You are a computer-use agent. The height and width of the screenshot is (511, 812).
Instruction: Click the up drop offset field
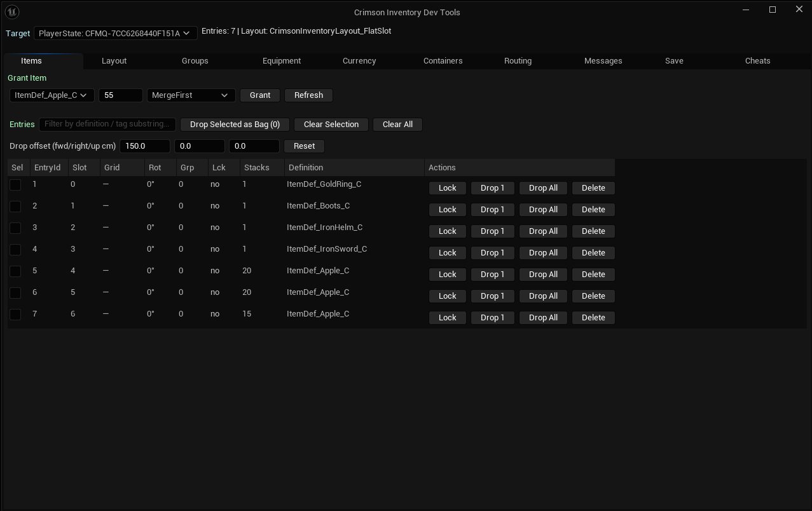[x=254, y=146]
